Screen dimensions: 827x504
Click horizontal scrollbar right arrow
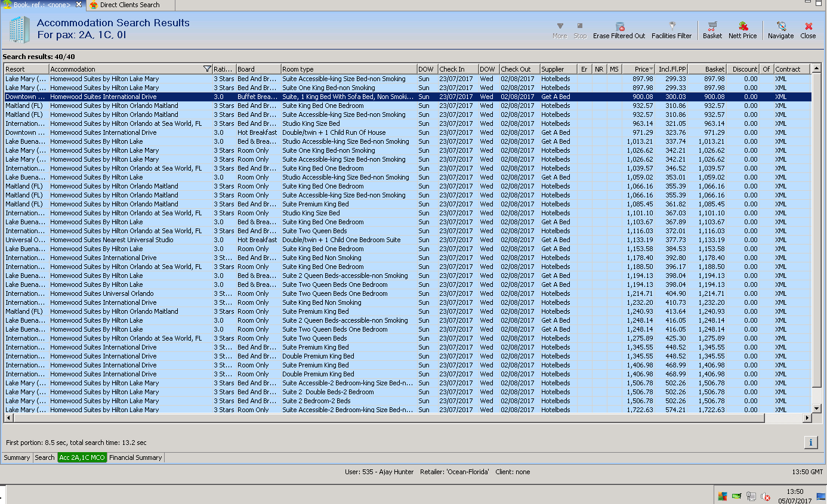(x=807, y=418)
